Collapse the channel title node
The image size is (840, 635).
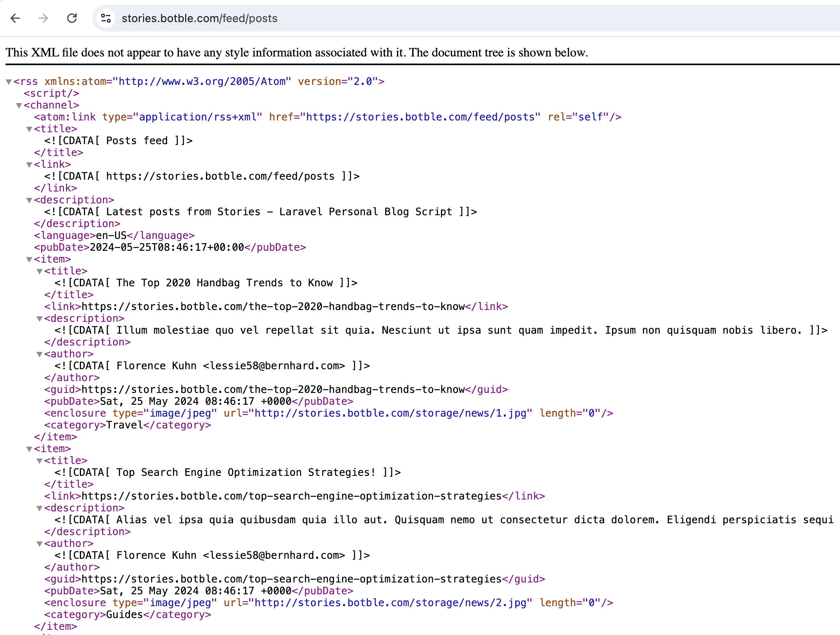tap(29, 129)
